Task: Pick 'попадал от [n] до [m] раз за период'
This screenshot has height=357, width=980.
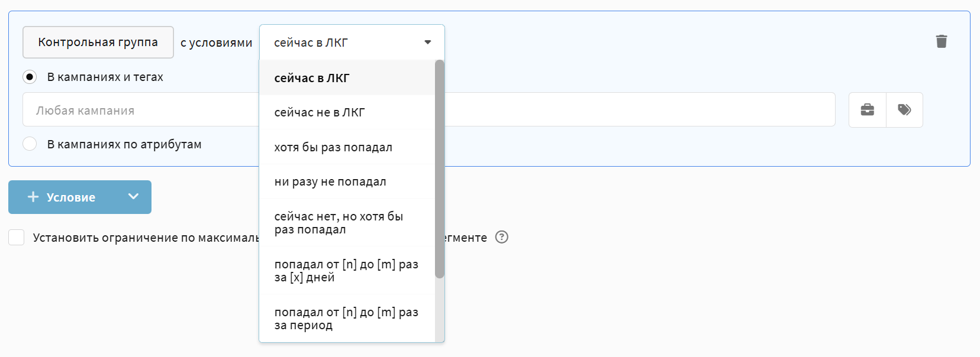Action: tap(347, 319)
